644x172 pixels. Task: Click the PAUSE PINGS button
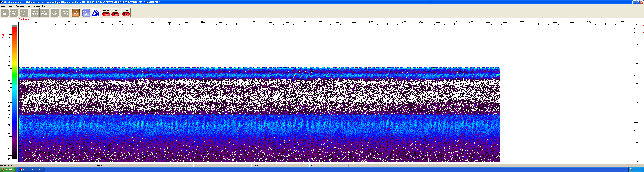coord(44,13)
